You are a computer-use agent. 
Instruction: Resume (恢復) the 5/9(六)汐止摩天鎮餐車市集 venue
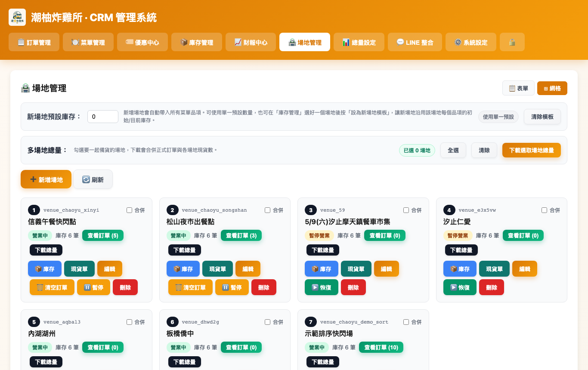pos(322,287)
